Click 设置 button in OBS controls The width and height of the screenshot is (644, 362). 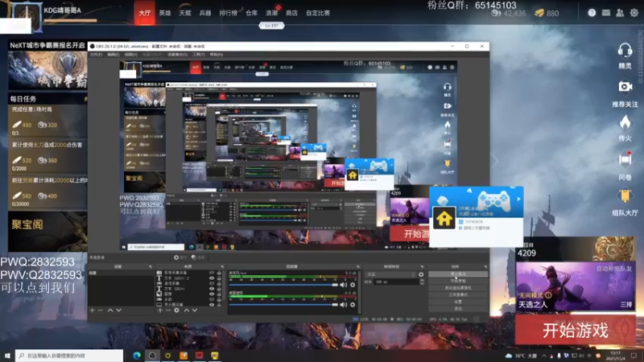458,302
